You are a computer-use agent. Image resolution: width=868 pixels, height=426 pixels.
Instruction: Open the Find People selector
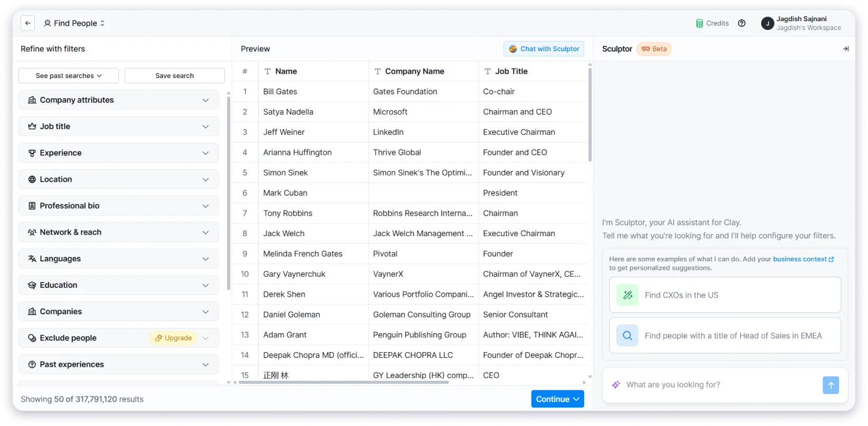click(x=74, y=23)
